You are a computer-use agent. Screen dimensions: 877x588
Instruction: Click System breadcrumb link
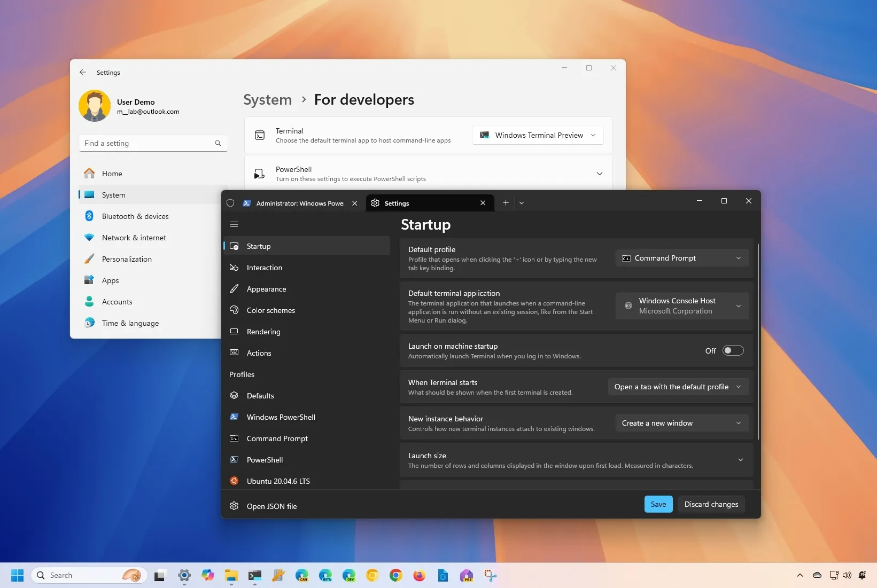[267, 99]
